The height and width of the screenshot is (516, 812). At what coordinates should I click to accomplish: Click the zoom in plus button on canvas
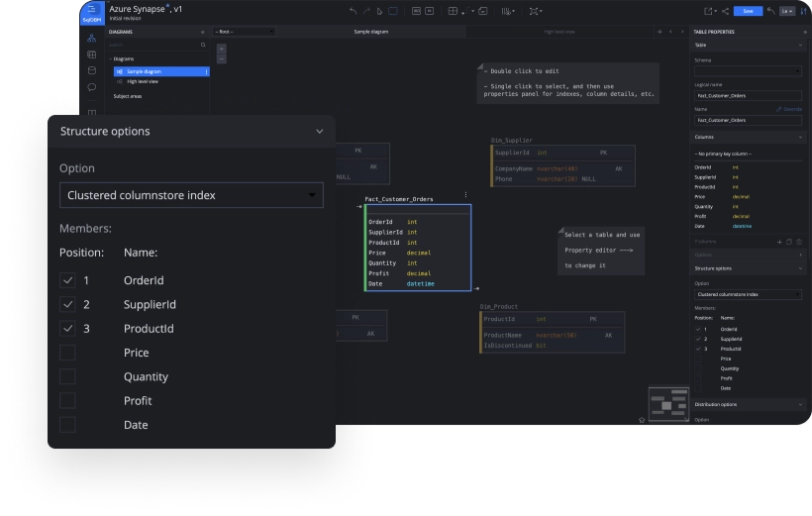coord(221,49)
